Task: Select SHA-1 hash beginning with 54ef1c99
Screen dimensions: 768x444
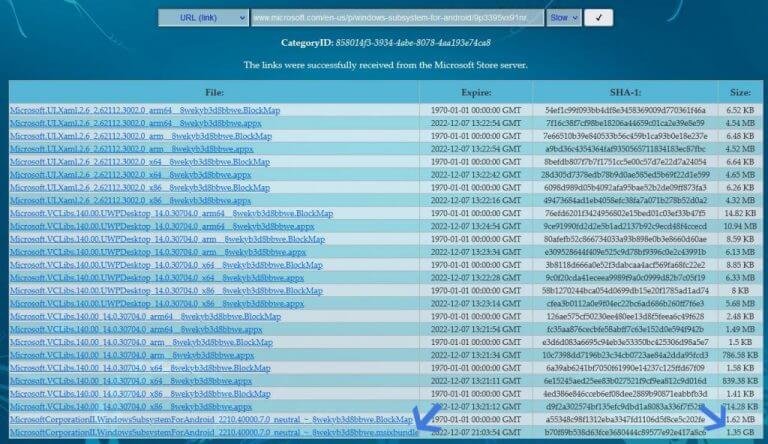Action: pos(625,110)
